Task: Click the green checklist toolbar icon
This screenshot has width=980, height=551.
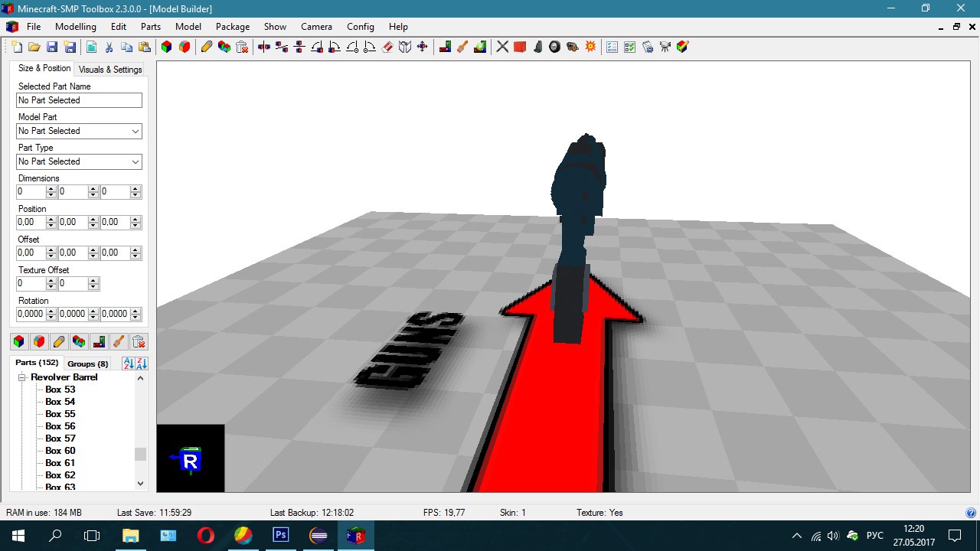Action: click(x=630, y=47)
